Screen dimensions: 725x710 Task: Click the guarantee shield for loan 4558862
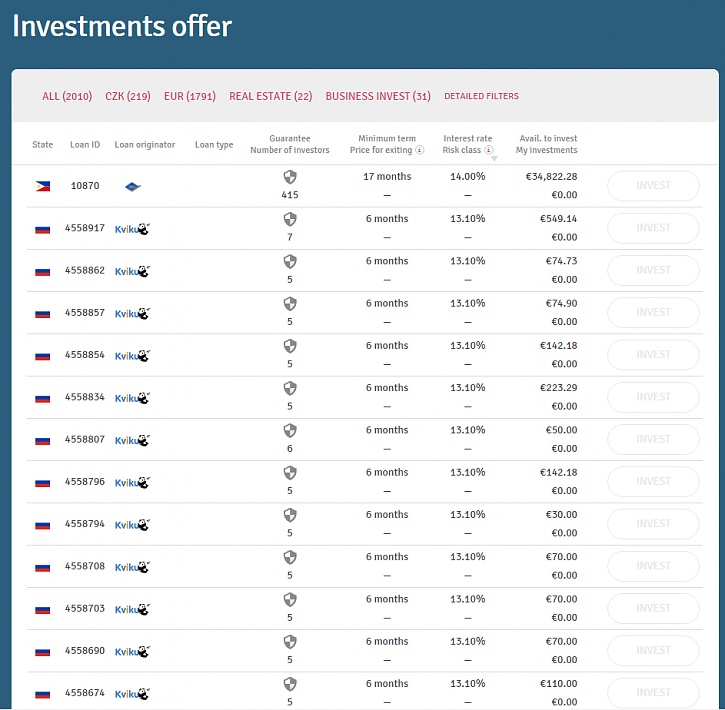[x=290, y=262]
